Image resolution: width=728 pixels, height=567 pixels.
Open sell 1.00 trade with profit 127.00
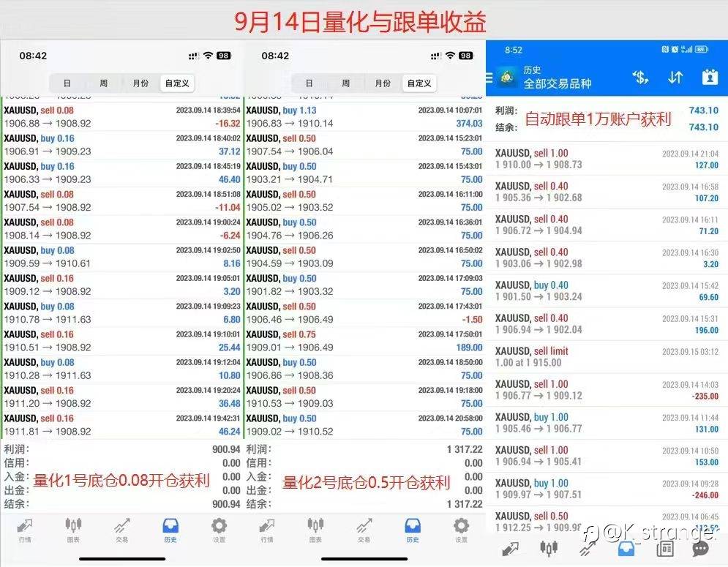[x=607, y=159]
